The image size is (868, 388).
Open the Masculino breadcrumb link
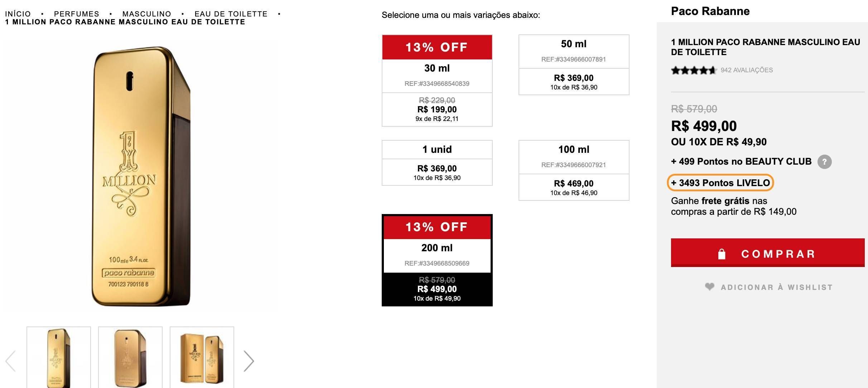pyautogui.click(x=147, y=14)
